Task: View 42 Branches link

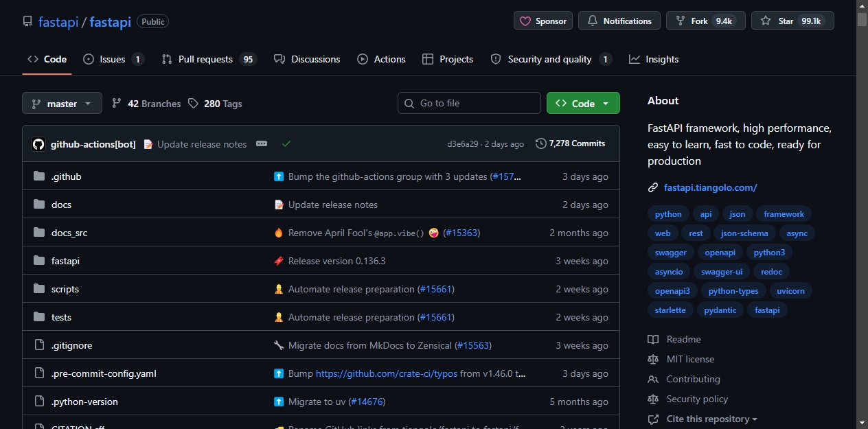Action: 146,104
